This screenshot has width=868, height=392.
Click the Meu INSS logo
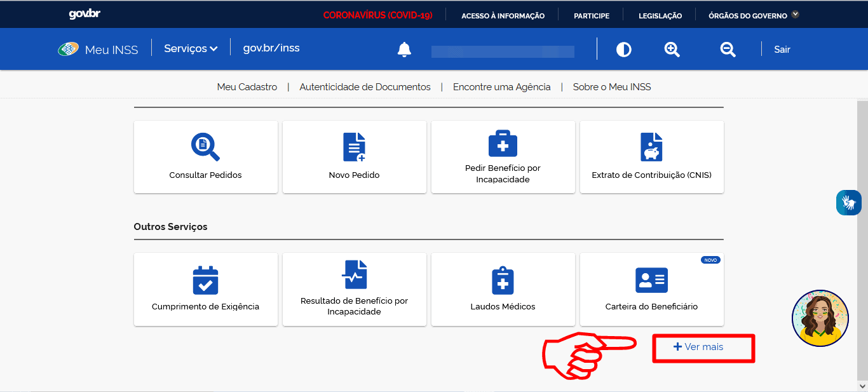click(98, 50)
